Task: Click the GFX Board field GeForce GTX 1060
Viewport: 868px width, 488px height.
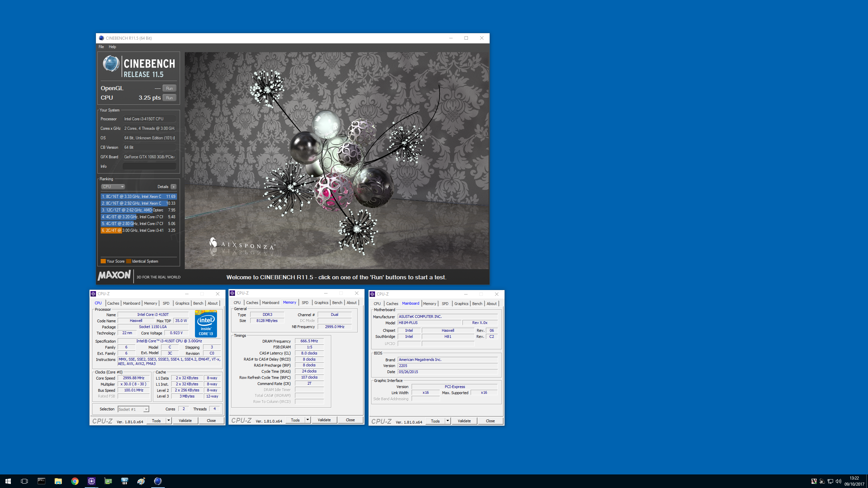Action: pos(149,157)
